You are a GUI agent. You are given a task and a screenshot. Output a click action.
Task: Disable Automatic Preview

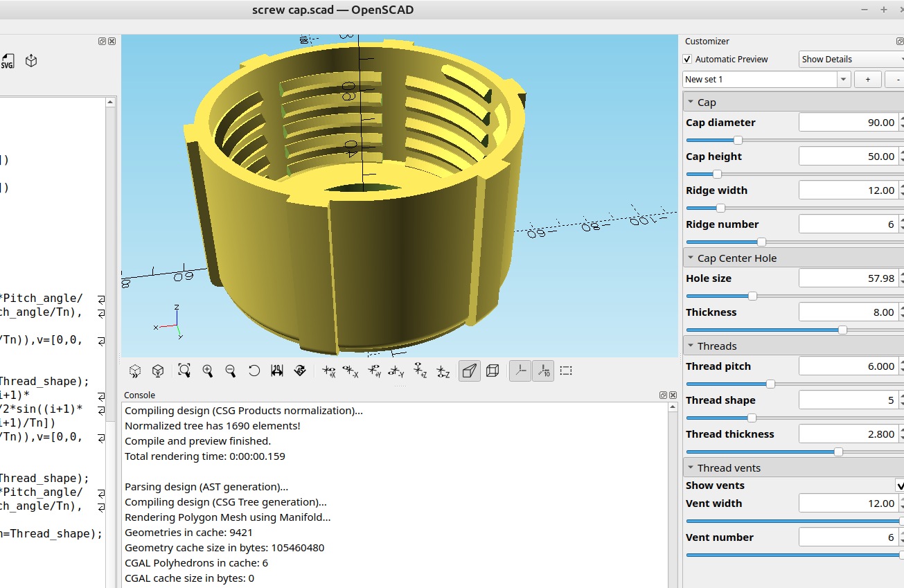687,59
